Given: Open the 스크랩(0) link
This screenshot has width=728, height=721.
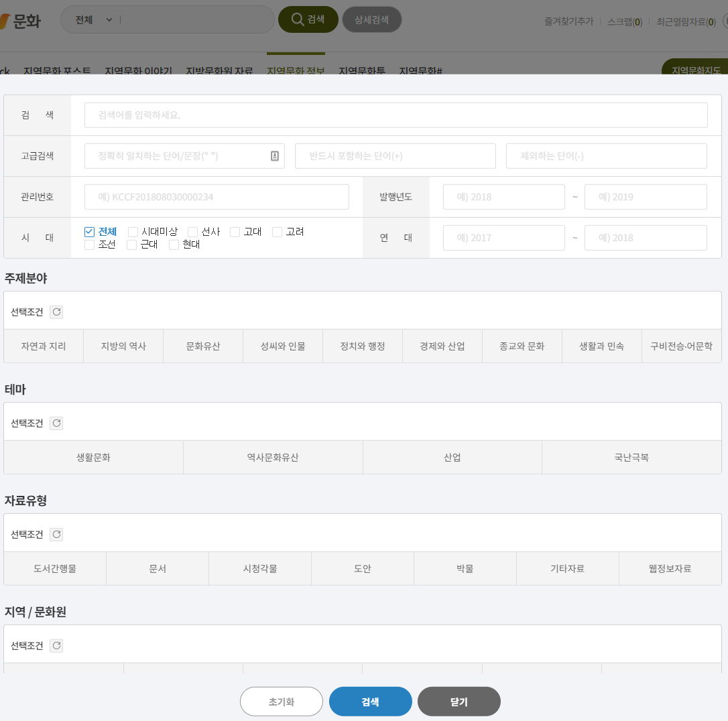Looking at the screenshot, I should (625, 21).
